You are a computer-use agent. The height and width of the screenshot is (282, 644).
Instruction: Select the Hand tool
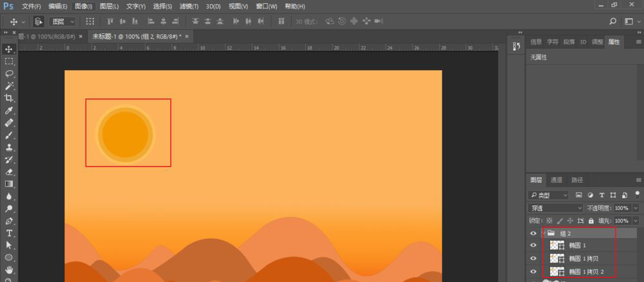(x=10, y=269)
